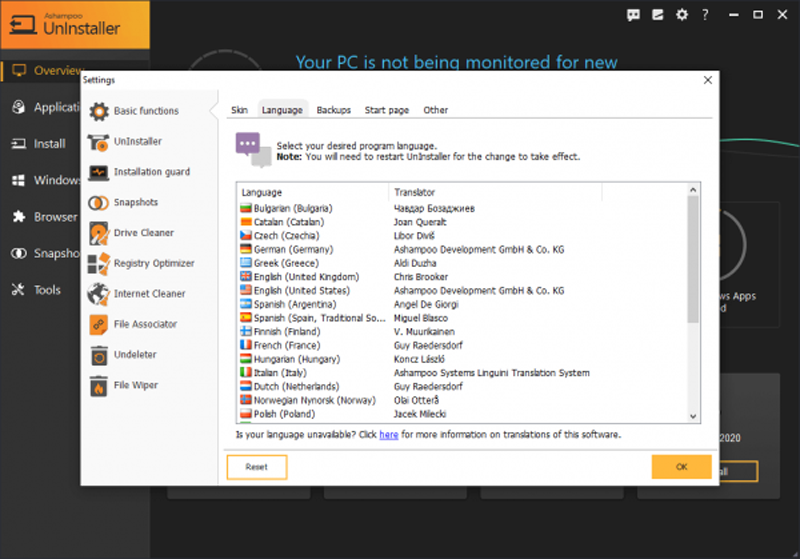Screen dimensions: 800x559
Task: Click translator name Koncz László
Action: [x=419, y=360]
